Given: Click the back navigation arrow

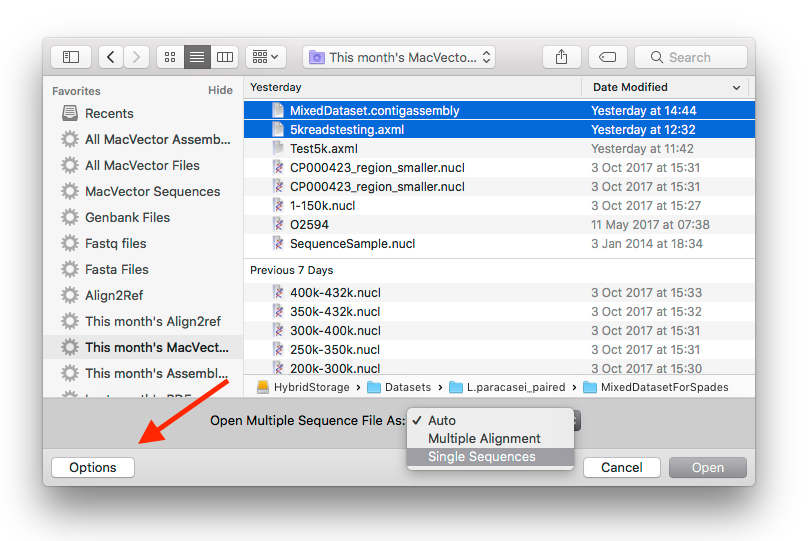Looking at the screenshot, I should coord(111,57).
